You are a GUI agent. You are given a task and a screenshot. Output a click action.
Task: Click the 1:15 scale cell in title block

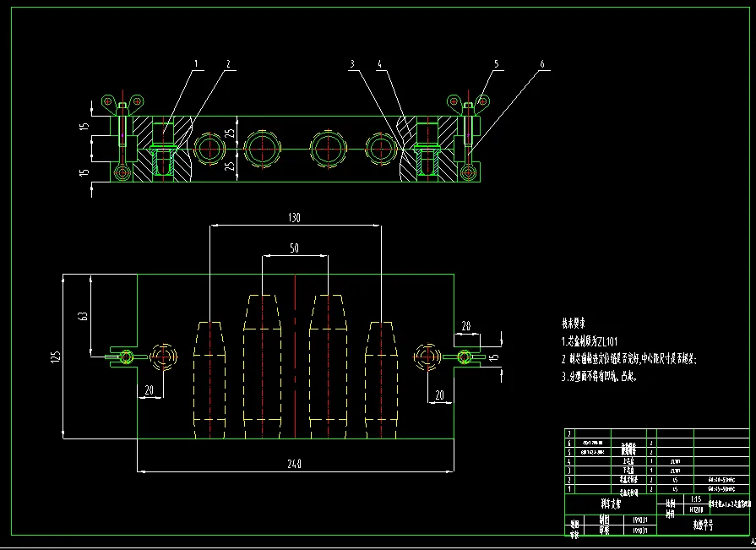[x=696, y=499]
